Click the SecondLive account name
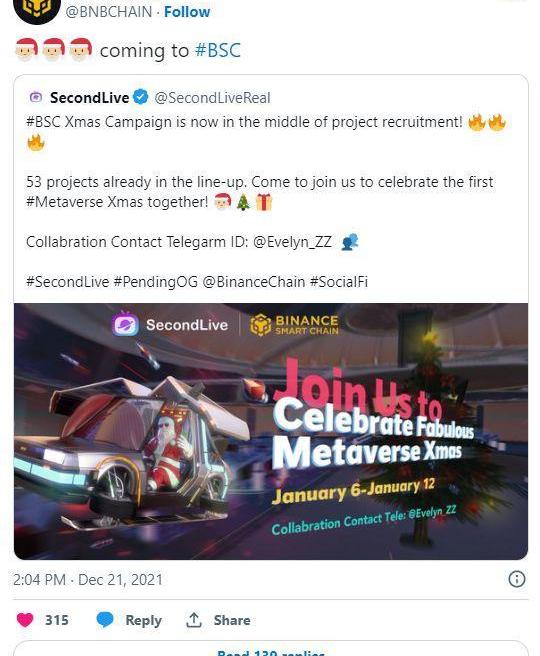Image resolution: width=540 pixels, height=656 pixels. point(90,97)
